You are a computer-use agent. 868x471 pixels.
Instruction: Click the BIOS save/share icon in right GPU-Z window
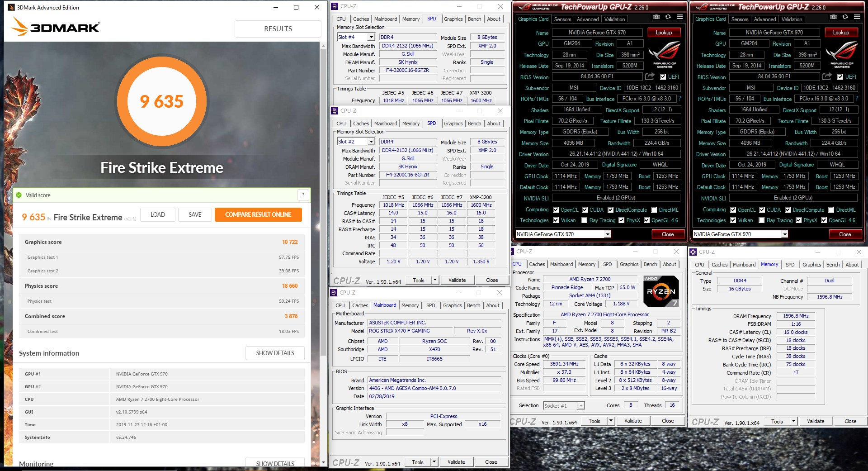click(x=827, y=76)
